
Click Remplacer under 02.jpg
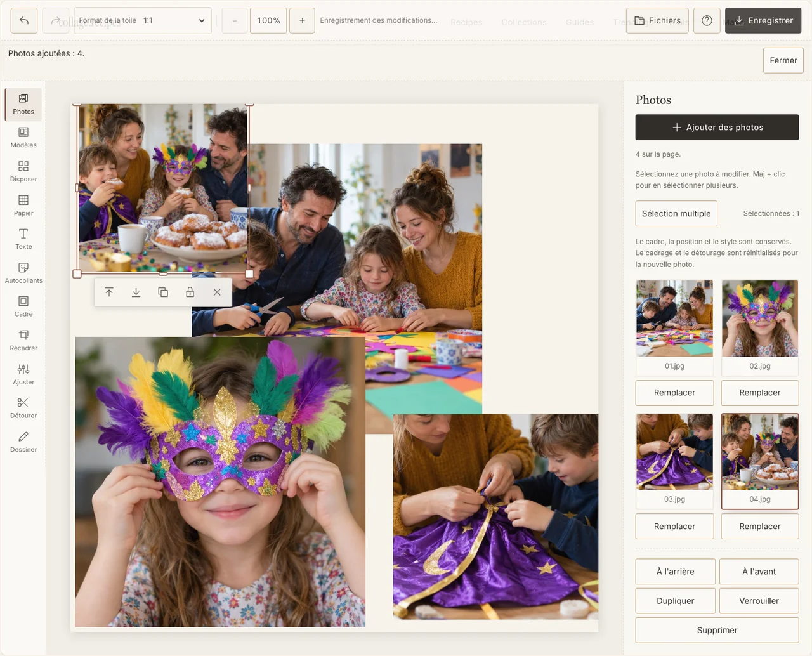tap(760, 393)
